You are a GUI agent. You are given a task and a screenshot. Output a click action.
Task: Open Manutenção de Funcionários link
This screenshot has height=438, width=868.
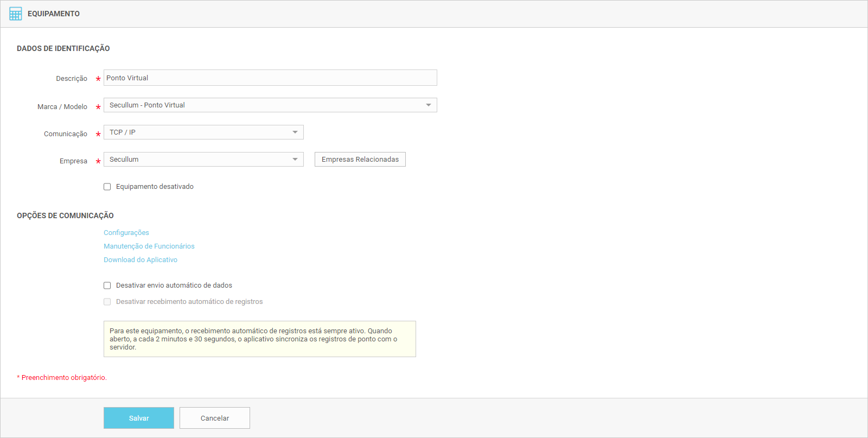(149, 246)
